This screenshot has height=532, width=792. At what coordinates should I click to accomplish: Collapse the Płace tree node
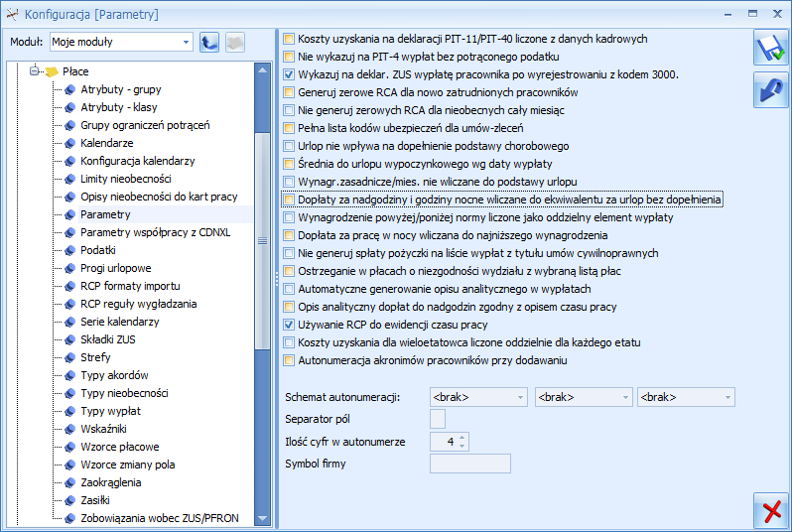click(34, 71)
